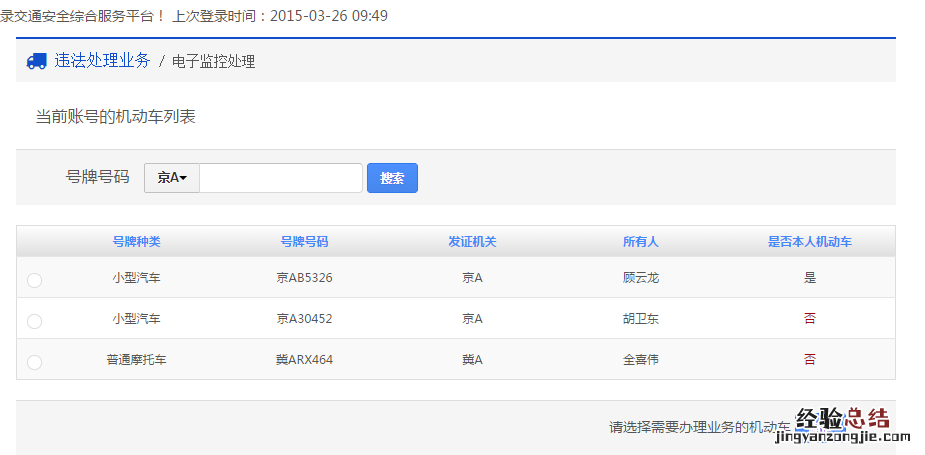Select radio button for 京A30452
Viewport: 925px width, 455px height.
point(34,322)
